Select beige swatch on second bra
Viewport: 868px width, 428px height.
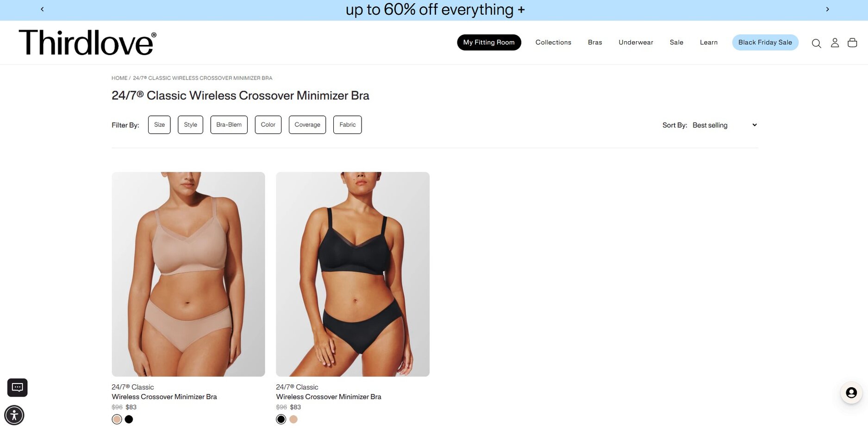coord(293,419)
